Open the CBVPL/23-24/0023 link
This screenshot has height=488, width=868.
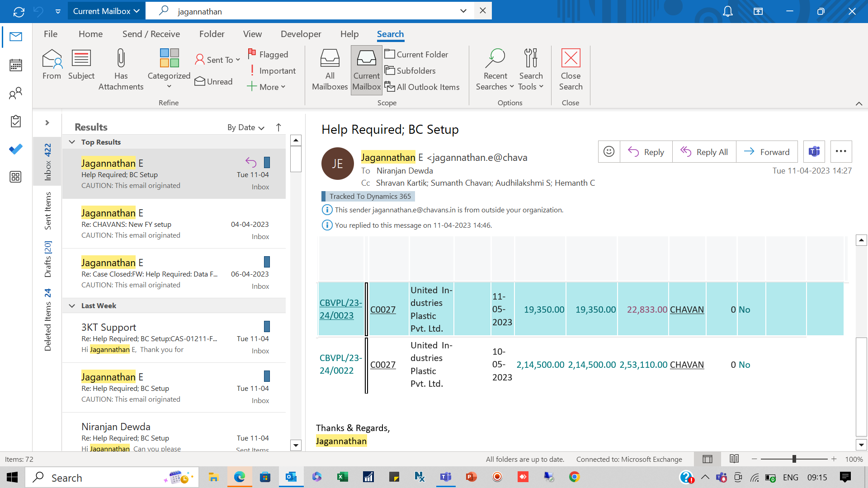340,309
